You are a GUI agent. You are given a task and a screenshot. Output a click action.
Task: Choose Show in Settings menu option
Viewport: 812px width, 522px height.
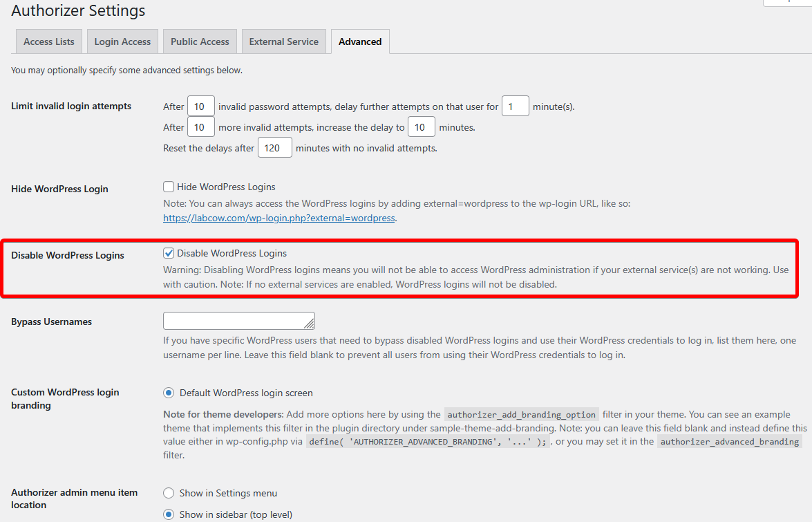[x=169, y=493]
